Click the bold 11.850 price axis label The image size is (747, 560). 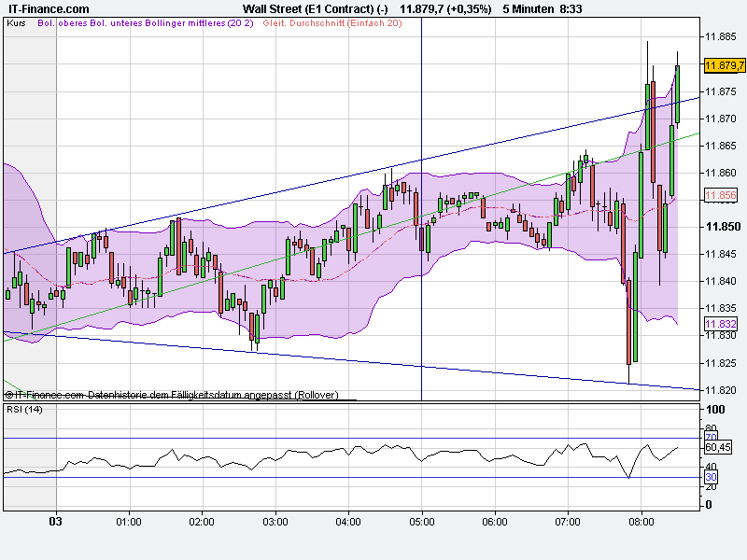click(723, 227)
